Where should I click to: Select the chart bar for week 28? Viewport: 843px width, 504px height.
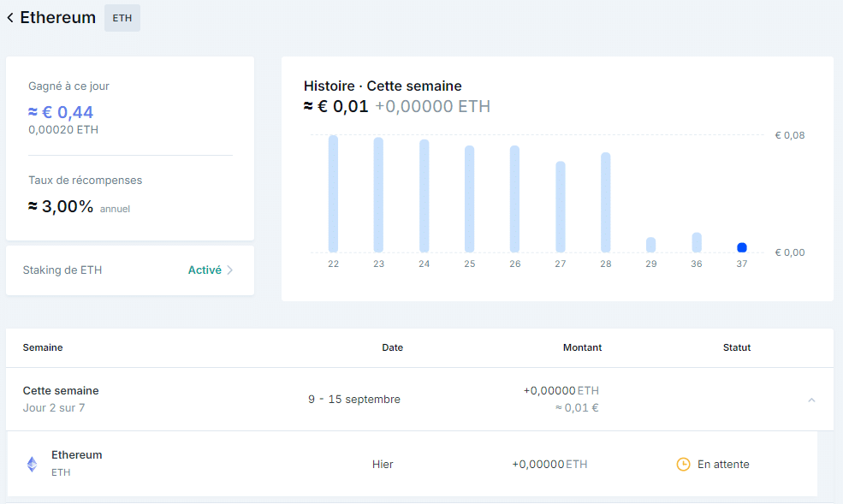[606, 203]
